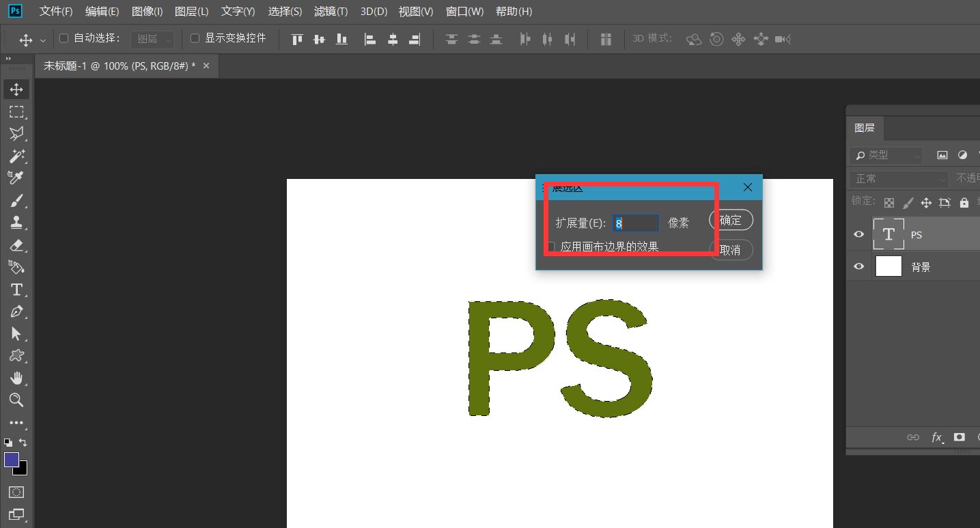Open the 类型 layer filter dropdown
Screen dimensions: 980x528
click(x=886, y=155)
